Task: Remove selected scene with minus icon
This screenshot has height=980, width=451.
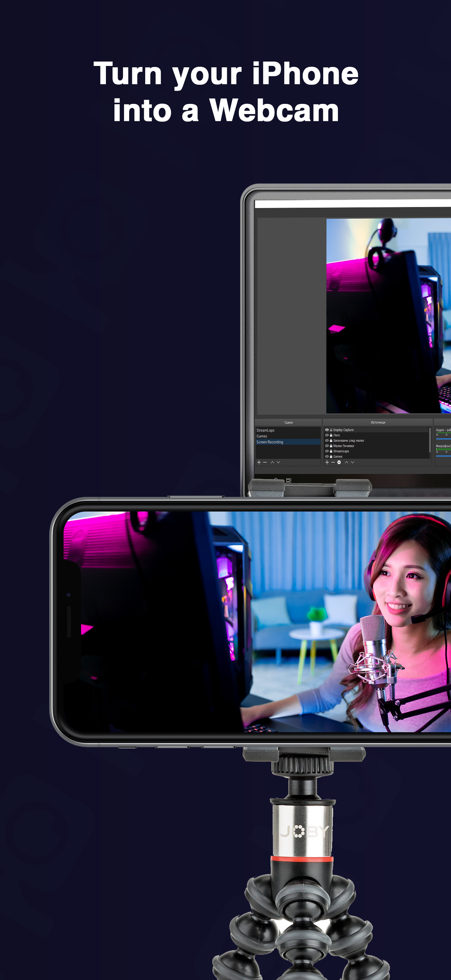Action: [x=265, y=462]
